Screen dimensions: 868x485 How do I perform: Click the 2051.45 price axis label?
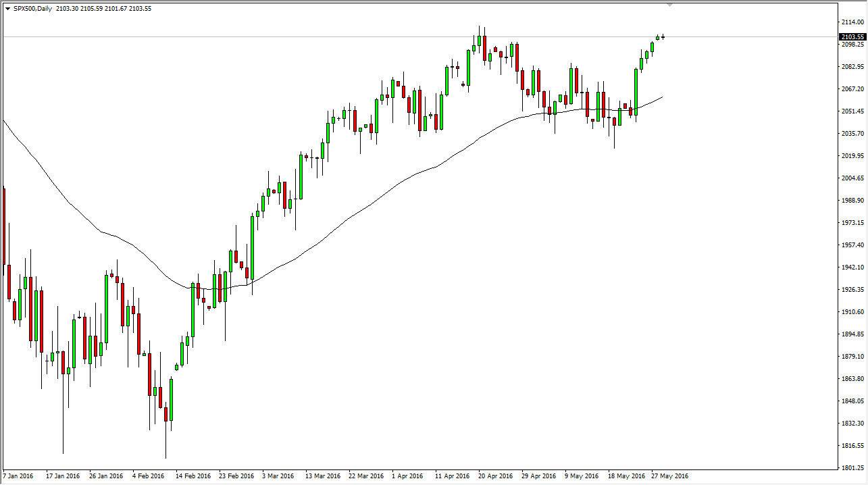click(852, 111)
